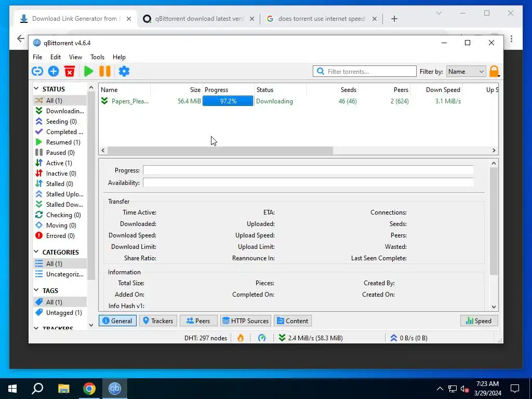Viewport: 532px width, 399px height.
Task: Select the Completed status filter
Action: coord(60,131)
